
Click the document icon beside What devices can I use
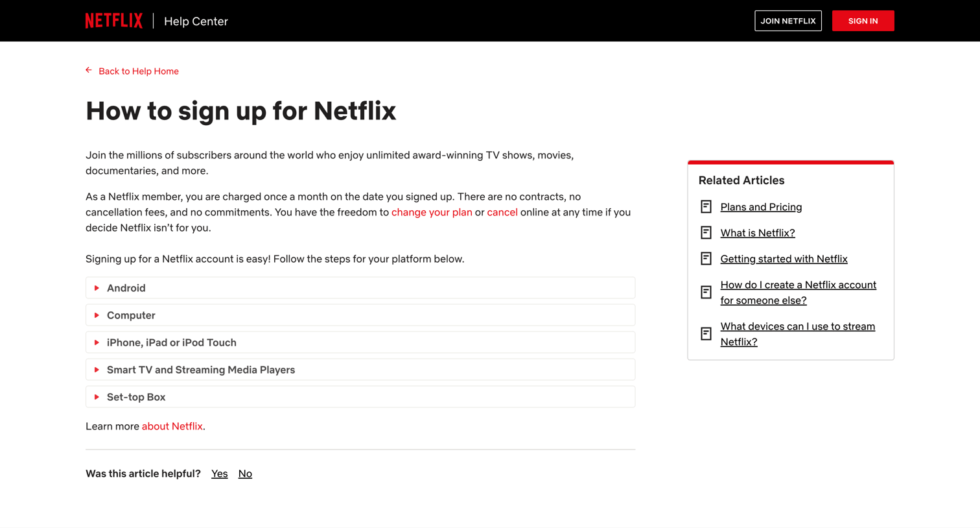706,334
